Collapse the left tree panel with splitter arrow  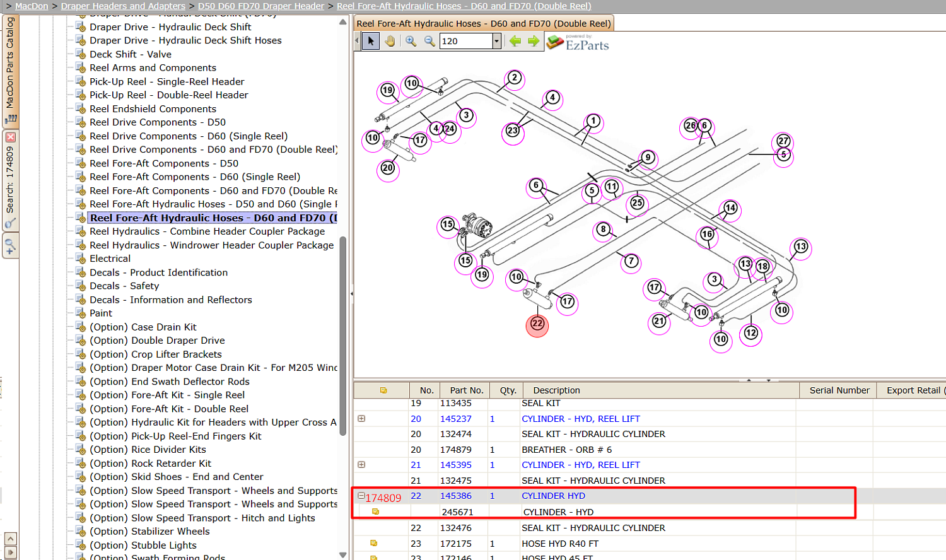(x=351, y=293)
